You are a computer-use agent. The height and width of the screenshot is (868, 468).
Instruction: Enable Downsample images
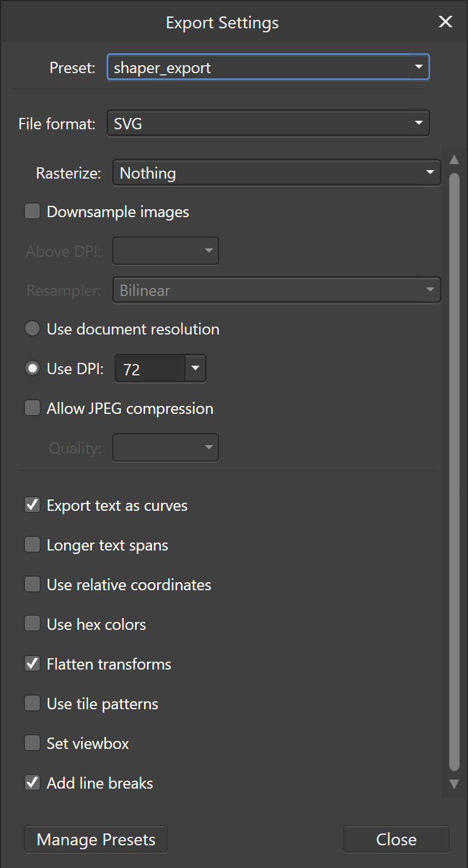click(32, 211)
